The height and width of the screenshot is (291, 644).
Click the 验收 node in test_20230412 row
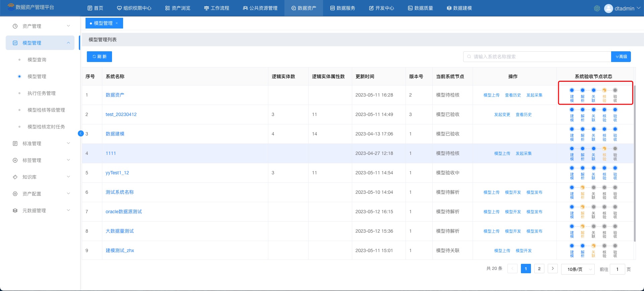click(x=615, y=110)
